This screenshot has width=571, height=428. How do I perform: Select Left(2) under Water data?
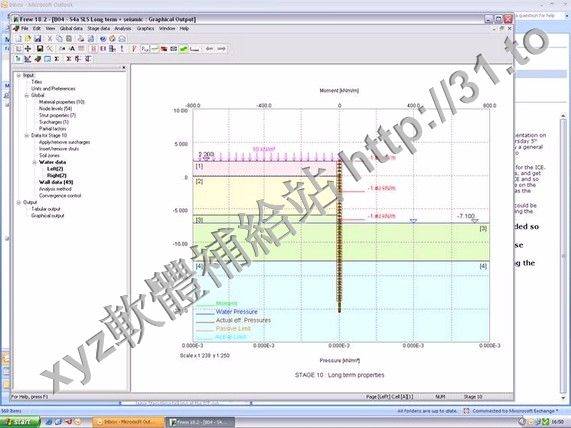click(55, 169)
